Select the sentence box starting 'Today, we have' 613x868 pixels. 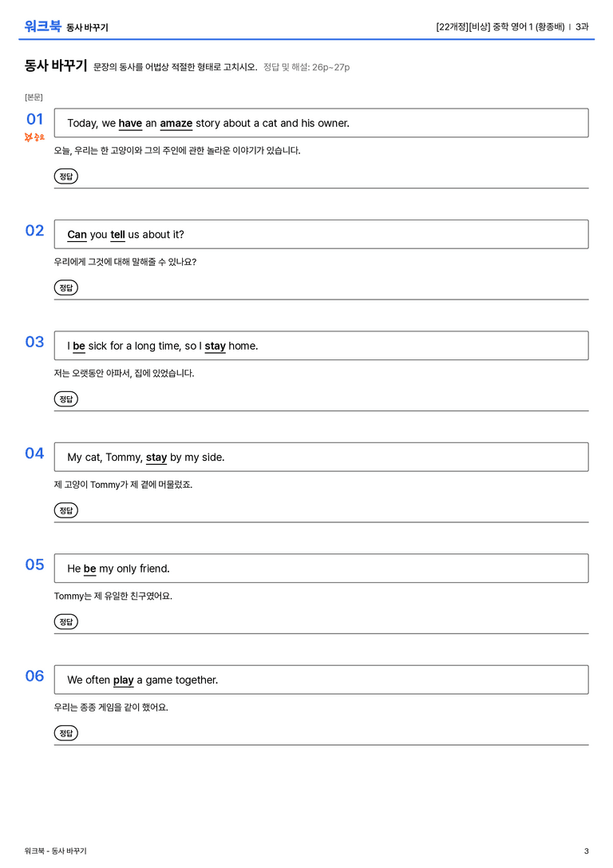click(x=321, y=123)
